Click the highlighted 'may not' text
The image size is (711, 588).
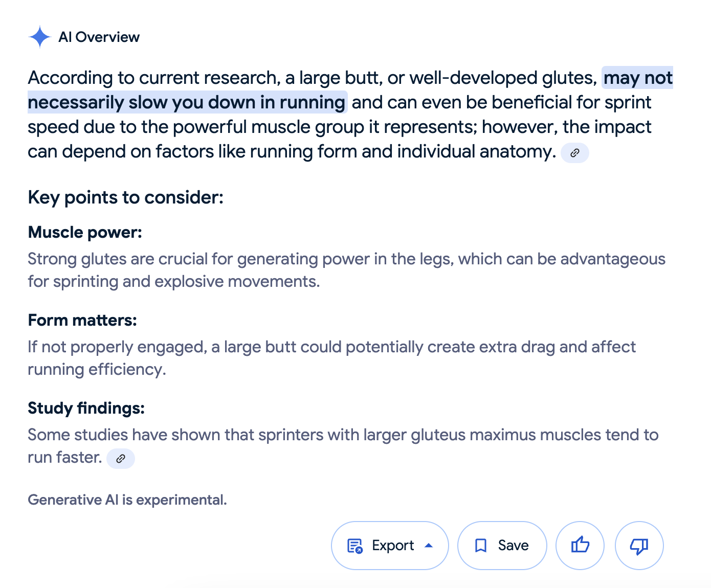coord(638,78)
